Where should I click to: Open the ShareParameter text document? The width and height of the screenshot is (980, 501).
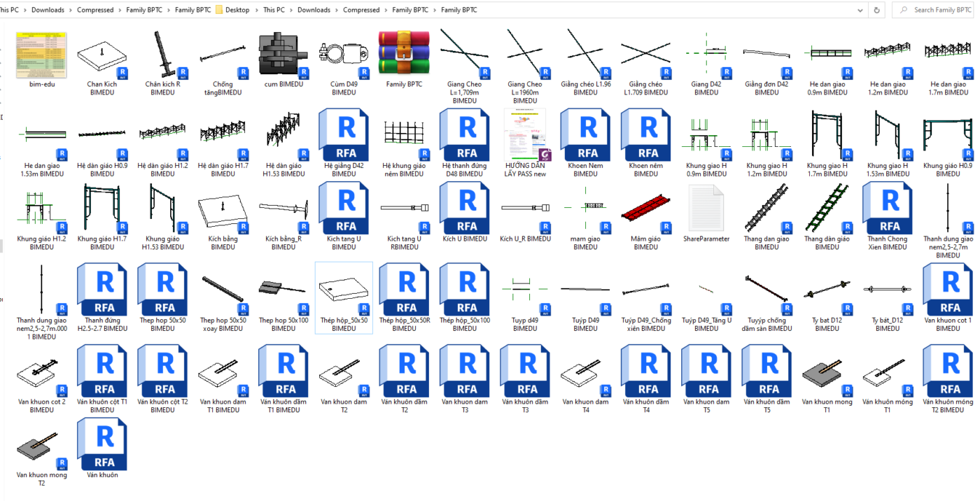[x=706, y=209]
